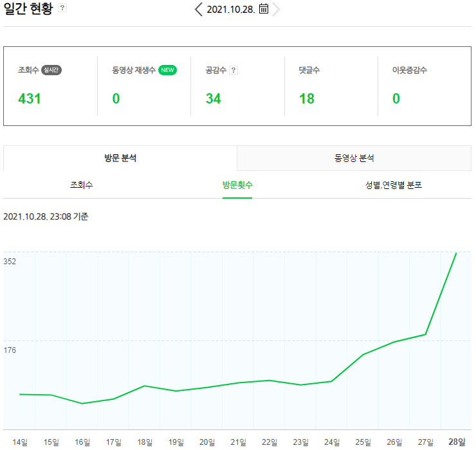Select the 조회수 sub-tab
This screenshot has width=476, height=450.
81,184
